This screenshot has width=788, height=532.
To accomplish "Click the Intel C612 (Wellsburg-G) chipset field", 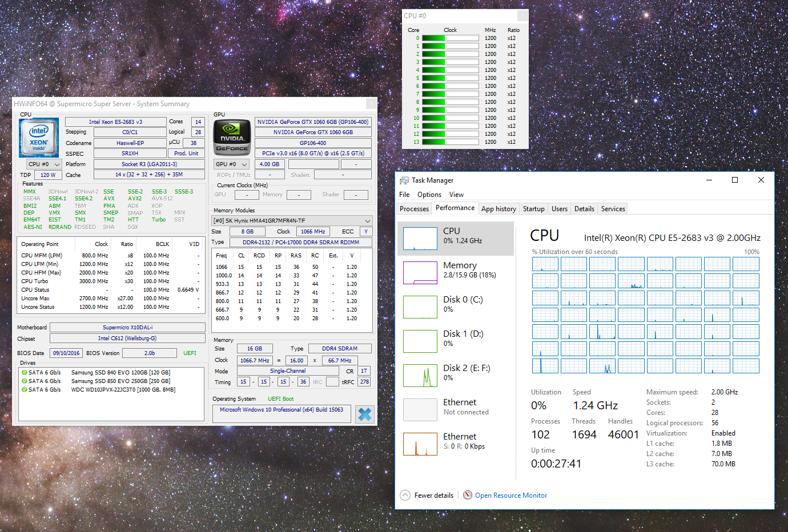I will [x=128, y=338].
